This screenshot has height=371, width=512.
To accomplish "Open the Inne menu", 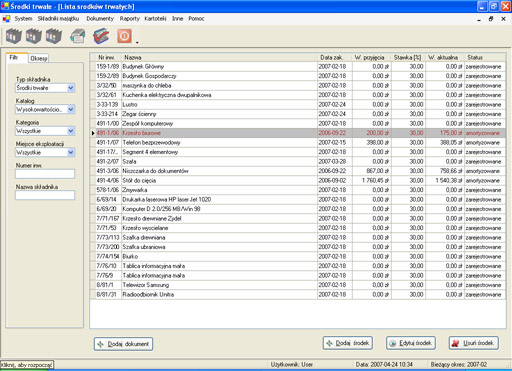I will tap(177, 19).
